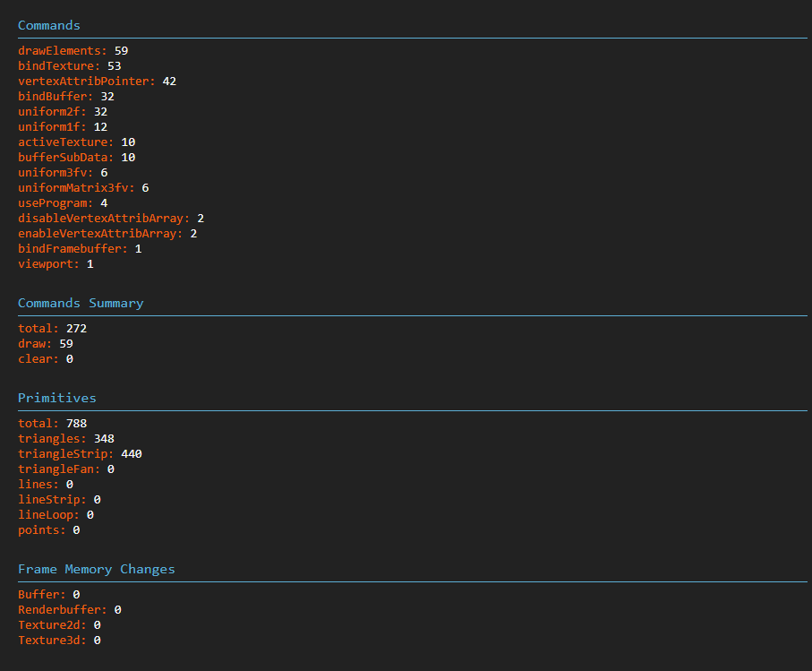
Task: Select the bufferSubData: 10 entry
Action: pyautogui.click(x=77, y=158)
